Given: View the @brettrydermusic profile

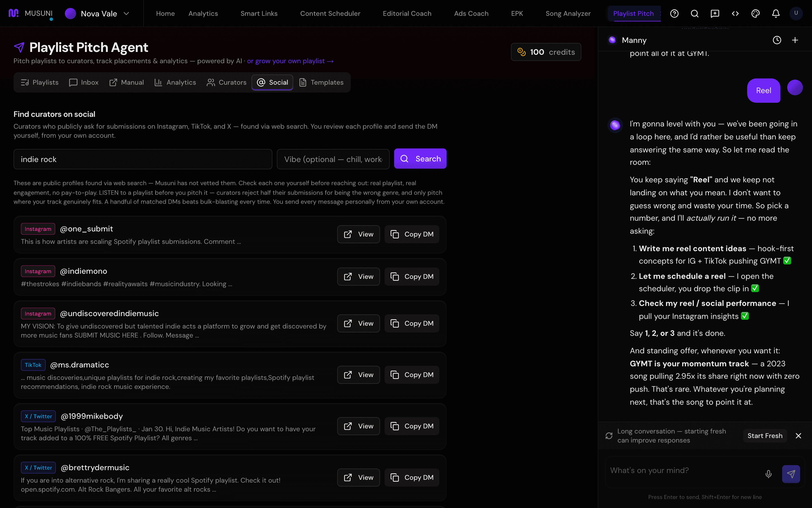Looking at the screenshot, I should [358, 478].
